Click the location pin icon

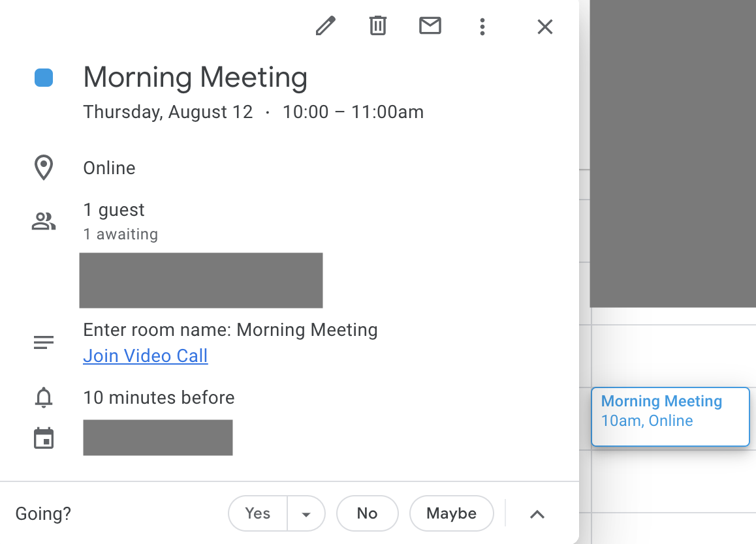(x=43, y=168)
